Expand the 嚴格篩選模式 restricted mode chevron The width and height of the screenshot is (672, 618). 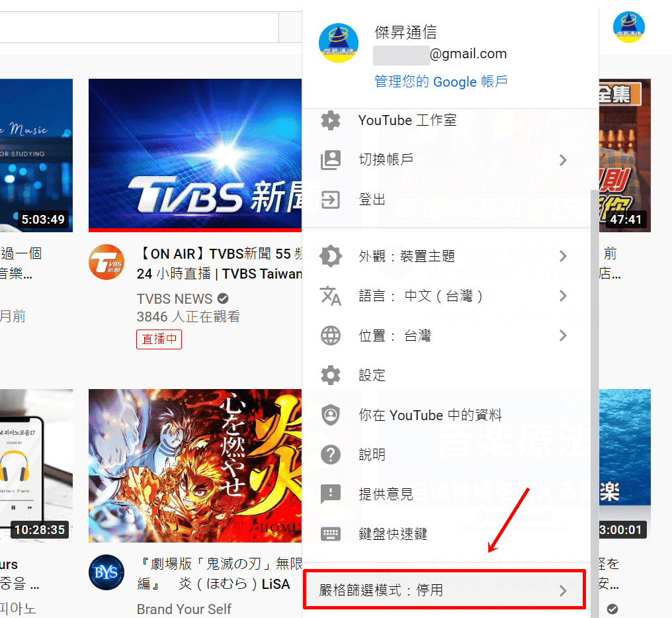coord(563,591)
